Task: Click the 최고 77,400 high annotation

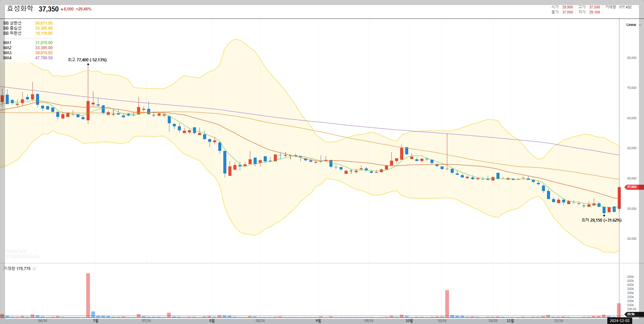Action: tap(87, 60)
